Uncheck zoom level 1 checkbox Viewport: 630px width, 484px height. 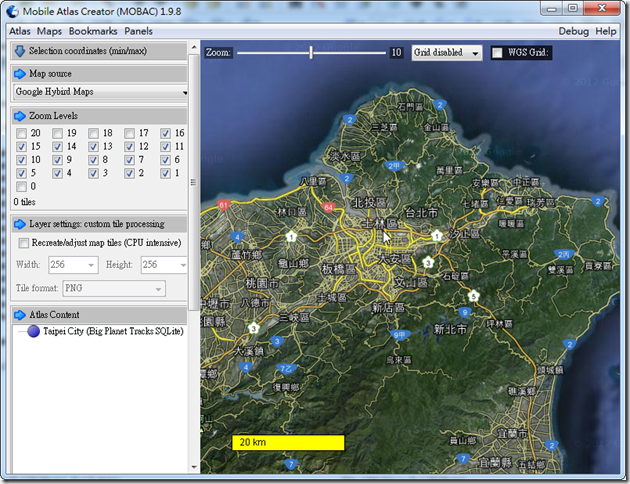(165, 173)
